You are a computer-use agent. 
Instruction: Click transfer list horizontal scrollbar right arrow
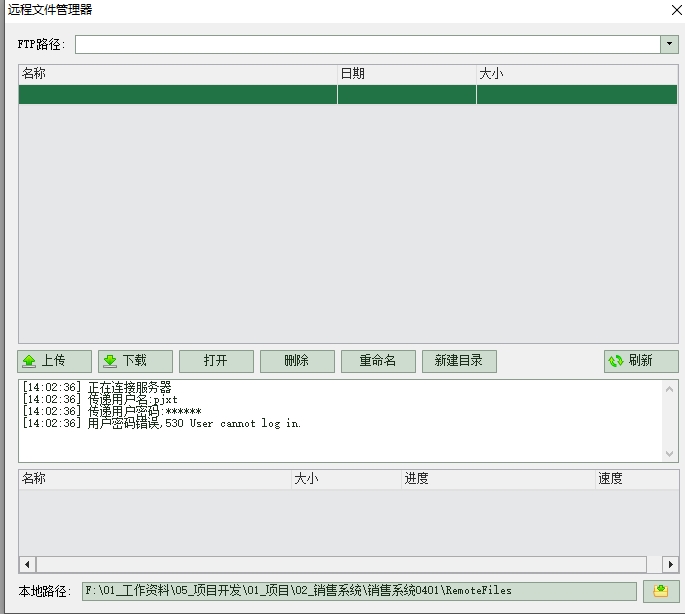coord(669,565)
